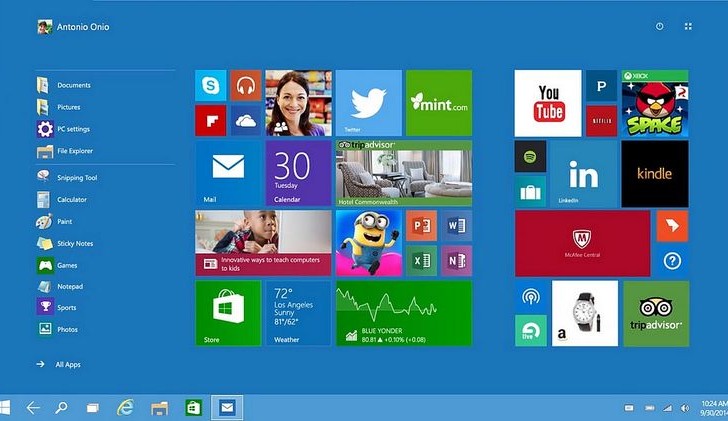Open Notepad from the app list
Viewport: 728px width, 421px height.
coord(60,286)
